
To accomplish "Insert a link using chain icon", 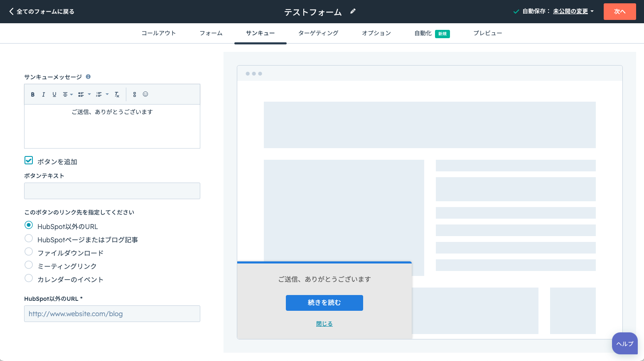I will (135, 95).
